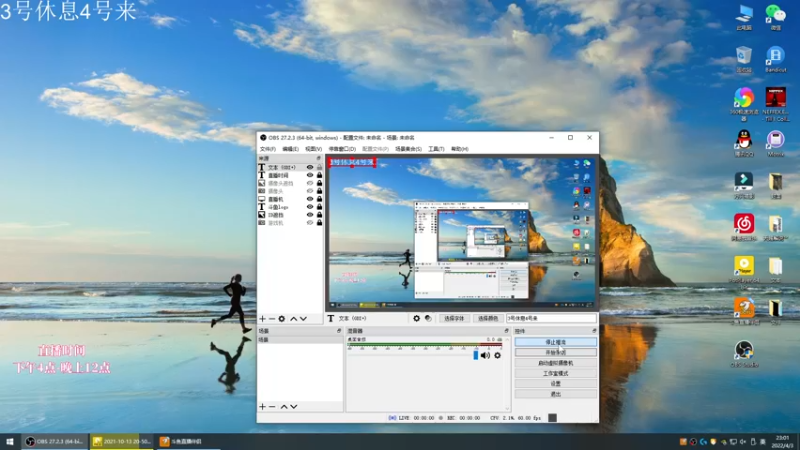Remove scene with minus icon in Scenes panel
The image size is (800, 450).
pyautogui.click(x=272, y=407)
